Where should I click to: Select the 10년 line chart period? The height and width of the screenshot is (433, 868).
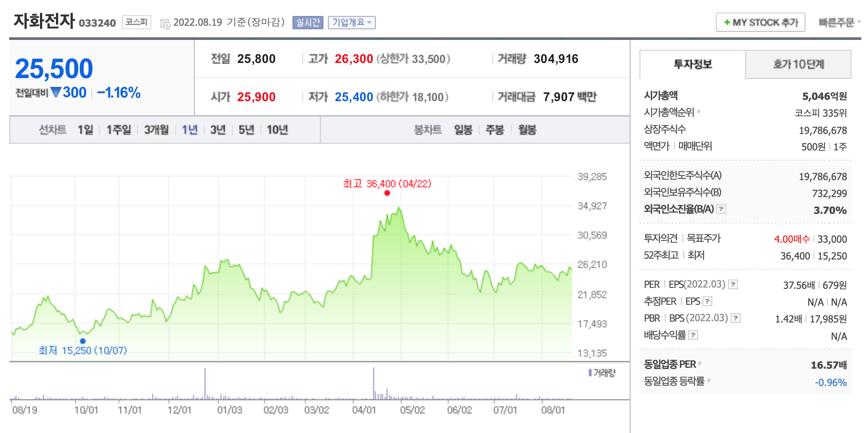tap(277, 130)
